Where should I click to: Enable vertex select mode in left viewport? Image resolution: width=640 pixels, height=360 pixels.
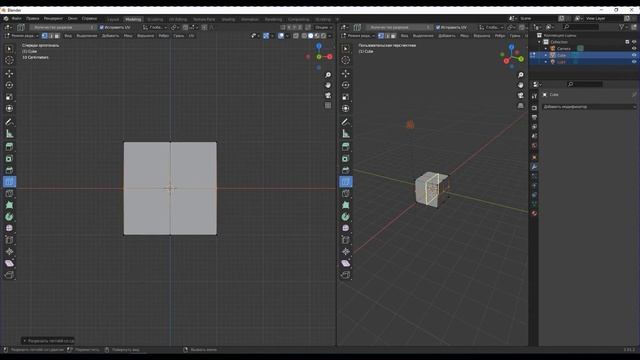44,36
